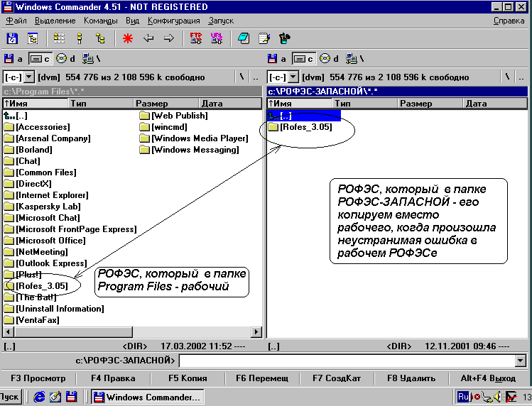Viewport: 532px width, 406px height.
Task: Select the full details view toolbar icon
Action: (80, 38)
